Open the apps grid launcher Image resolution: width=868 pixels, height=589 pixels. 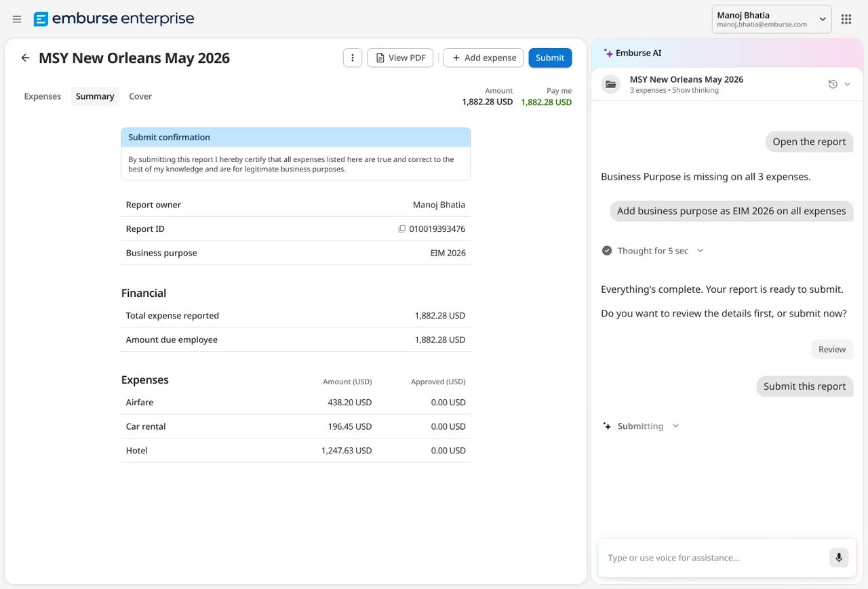(846, 19)
